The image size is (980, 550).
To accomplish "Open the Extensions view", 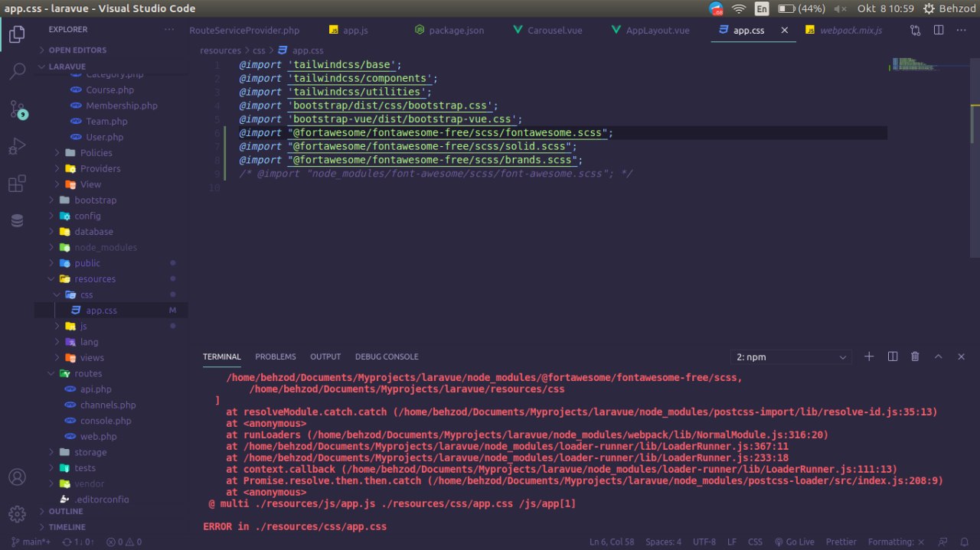I will tap(17, 184).
